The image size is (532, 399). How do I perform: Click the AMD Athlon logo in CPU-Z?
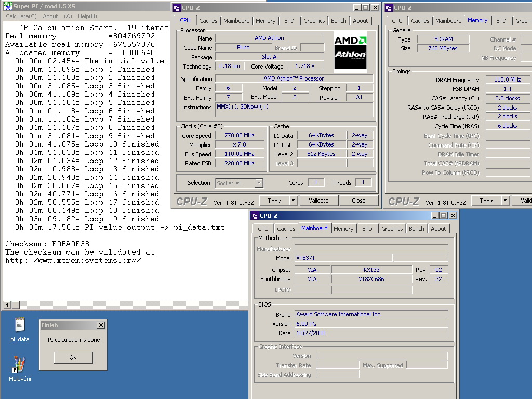click(x=350, y=52)
